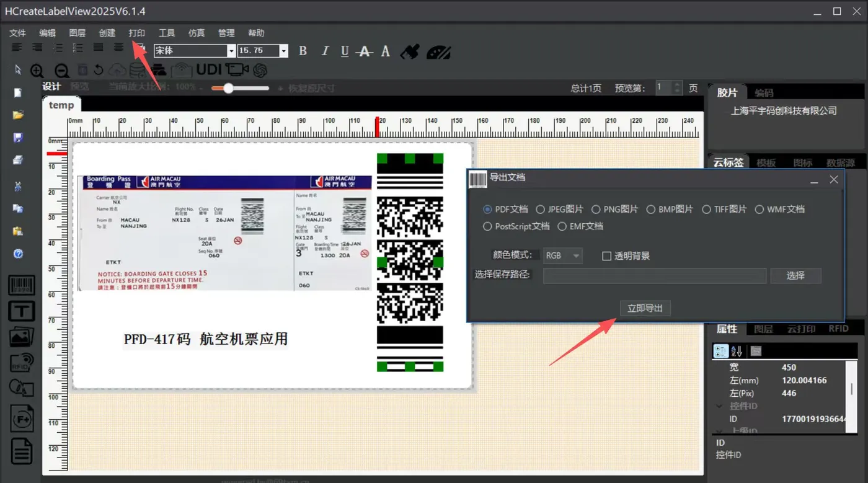Viewport: 868px width, 483px height.
Task: Select the paint brush fill tool
Action: pos(409,51)
